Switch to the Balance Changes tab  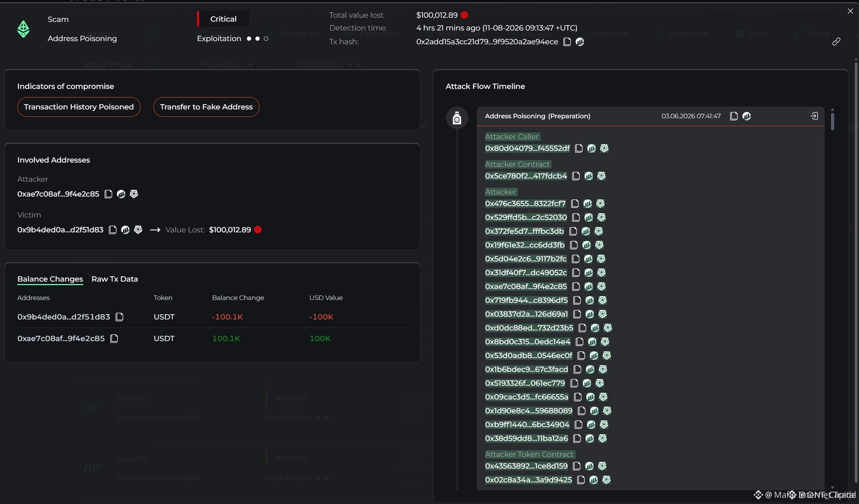pos(50,279)
